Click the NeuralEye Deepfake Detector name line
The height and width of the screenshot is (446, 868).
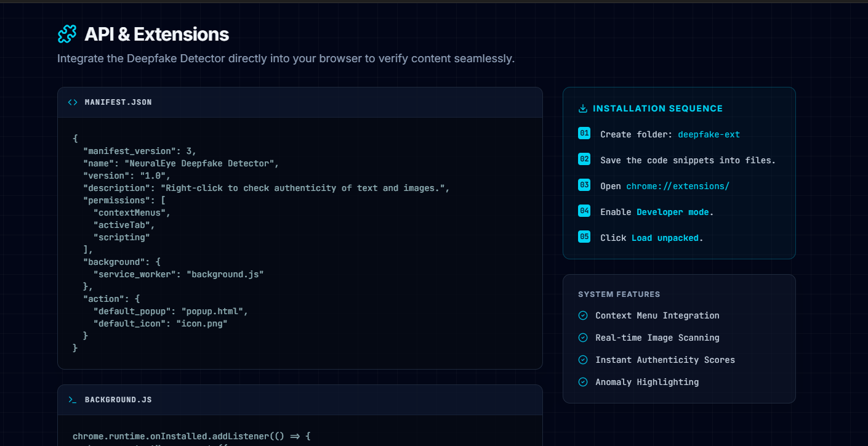pos(181,163)
